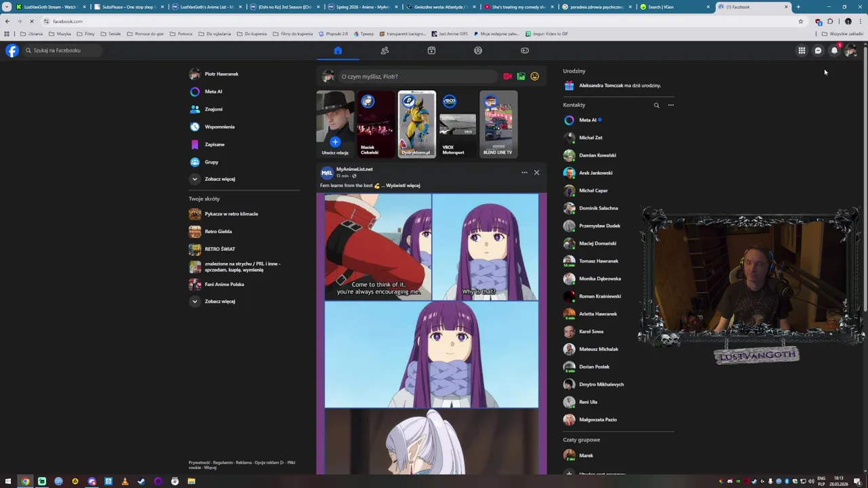Click the Utwórz relację story card
Image resolution: width=868 pixels, height=488 pixels.
point(335,124)
